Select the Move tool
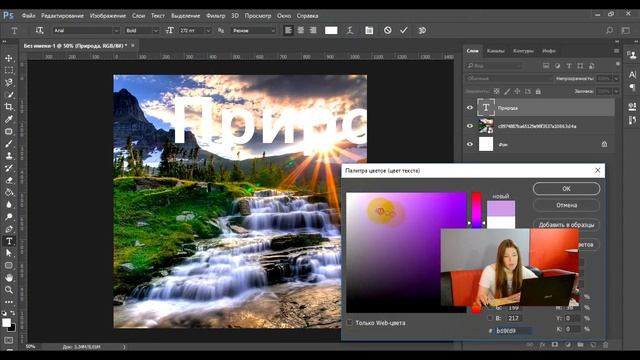640x360 pixels. coord(9,58)
